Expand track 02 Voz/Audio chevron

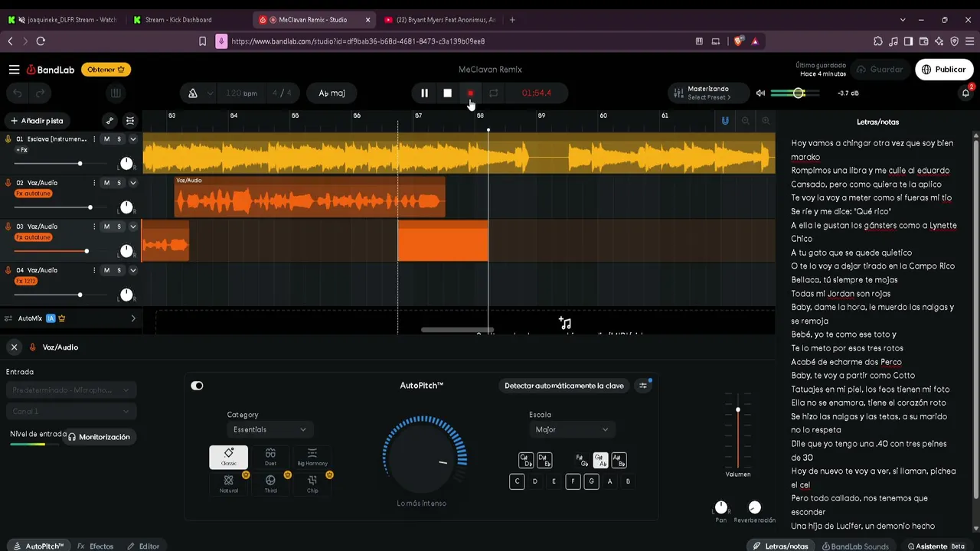pos(132,183)
